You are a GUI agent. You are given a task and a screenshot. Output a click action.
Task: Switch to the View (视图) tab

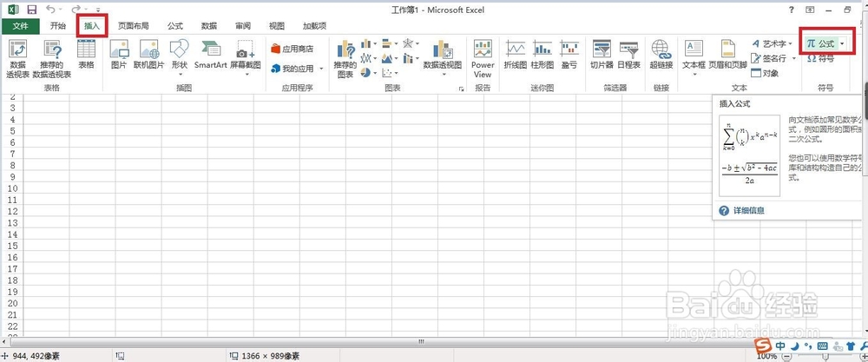pos(276,25)
